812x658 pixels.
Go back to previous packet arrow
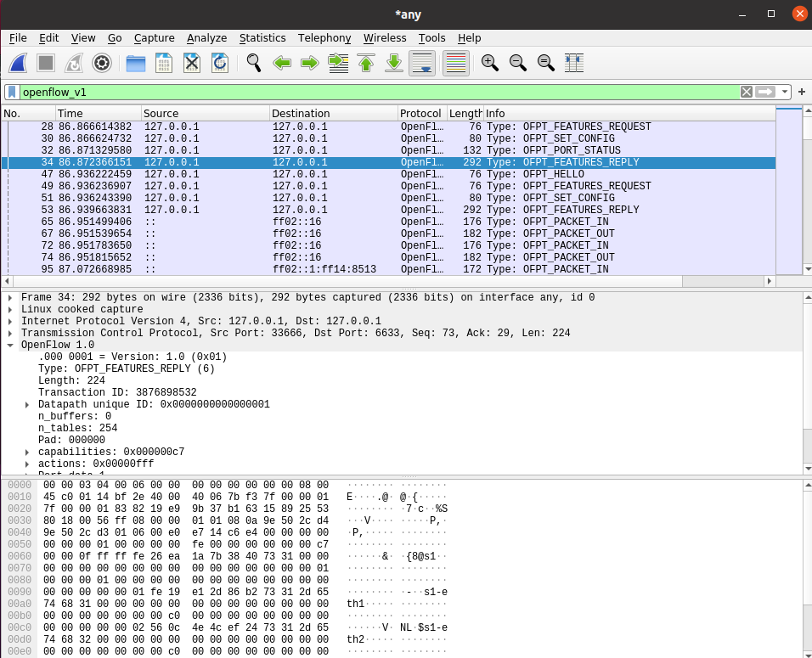coord(282,63)
